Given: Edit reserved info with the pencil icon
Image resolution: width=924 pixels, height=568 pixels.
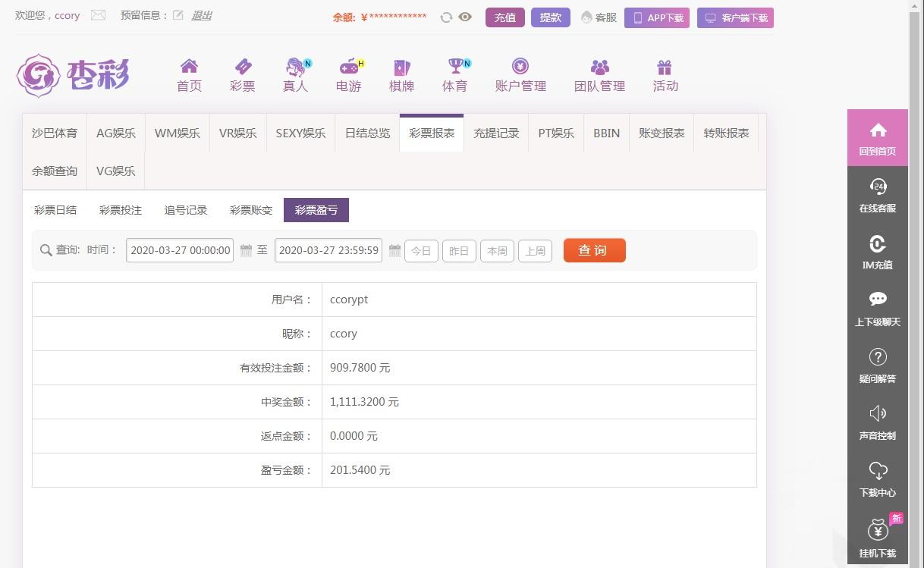Looking at the screenshot, I should pyautogui.click(x=178, y=15).
